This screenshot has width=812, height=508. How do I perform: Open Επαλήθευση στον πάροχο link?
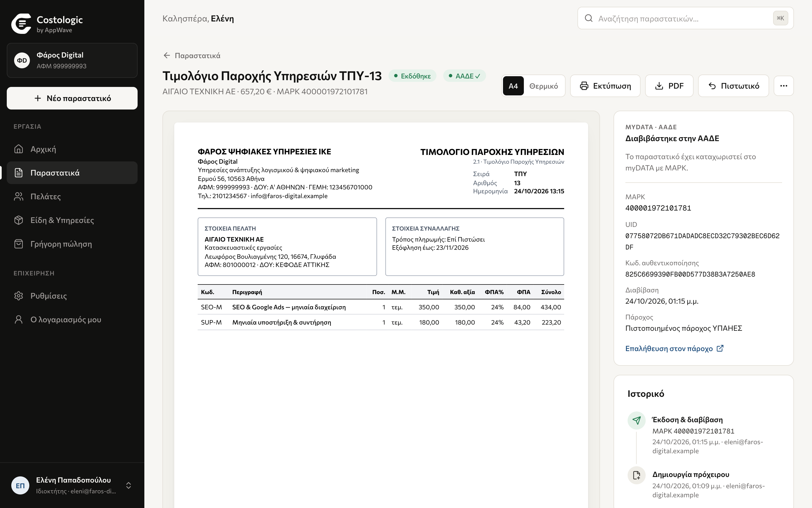point(674,349)
